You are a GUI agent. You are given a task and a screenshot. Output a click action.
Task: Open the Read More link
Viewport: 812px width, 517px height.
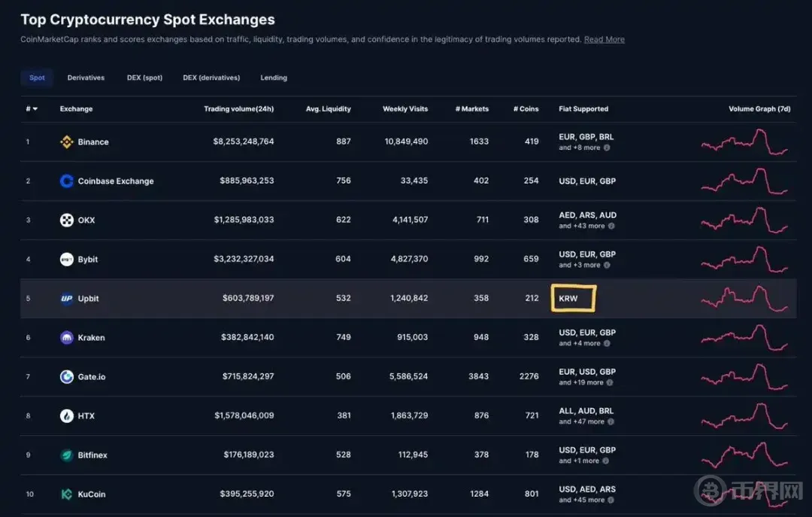604,39
